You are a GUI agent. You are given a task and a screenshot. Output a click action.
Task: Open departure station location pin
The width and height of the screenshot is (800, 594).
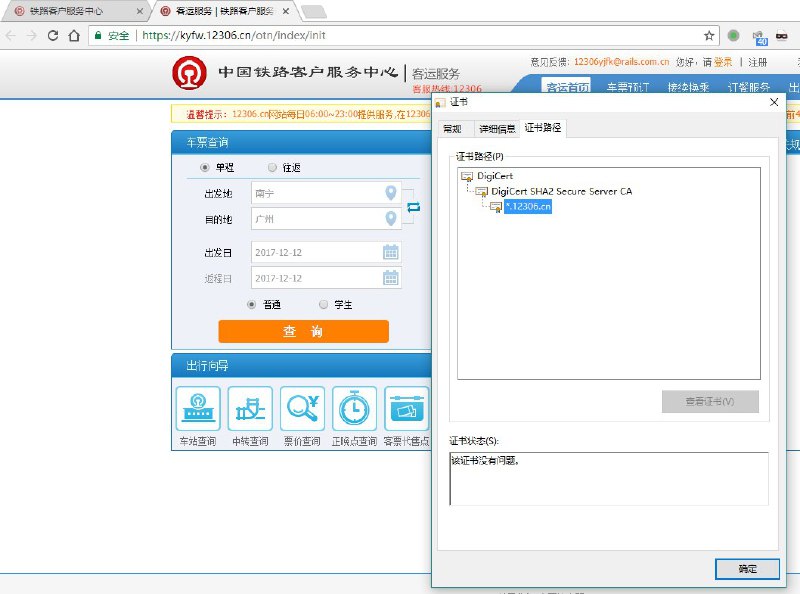[x=391, y=193]
